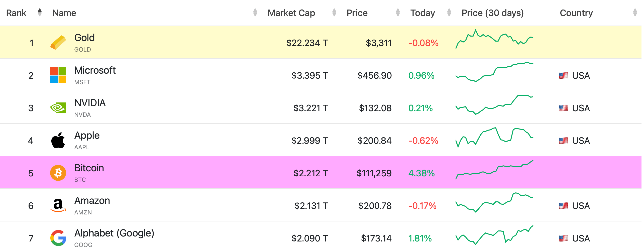
Task: Click the USA flag in Amazon row
Action: (x=564, y=206)
